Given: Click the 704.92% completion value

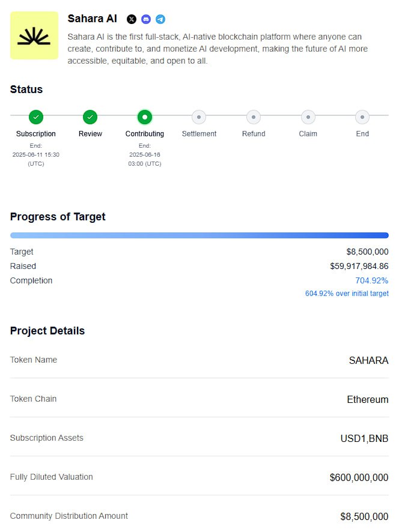Looking at the screenshot, I should tap(372, 280).
